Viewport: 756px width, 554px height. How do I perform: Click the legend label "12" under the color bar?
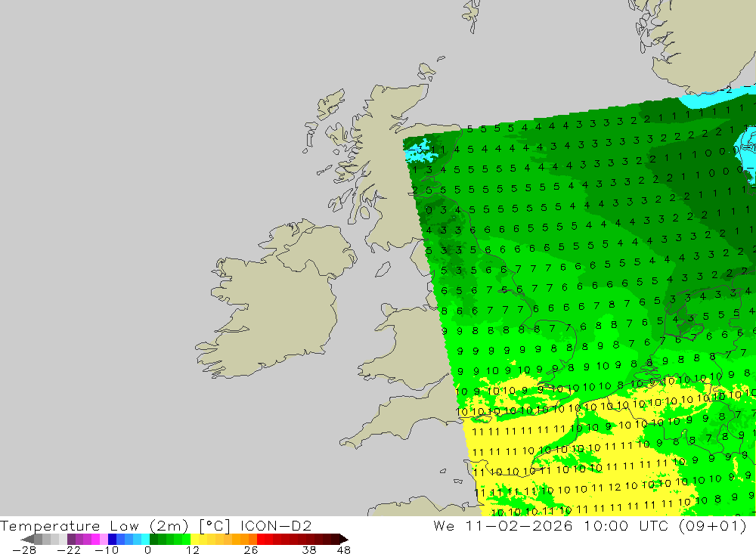click(193, 550)
